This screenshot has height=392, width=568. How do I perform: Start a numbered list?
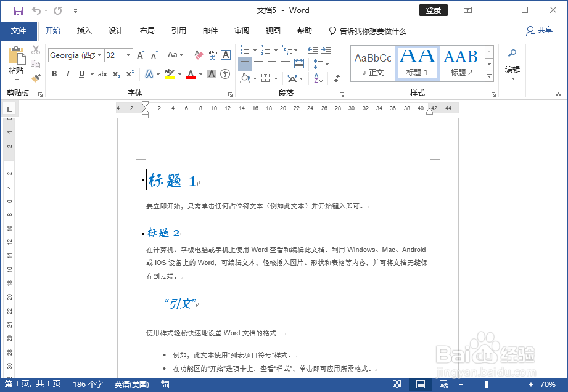tap(266, 49)
